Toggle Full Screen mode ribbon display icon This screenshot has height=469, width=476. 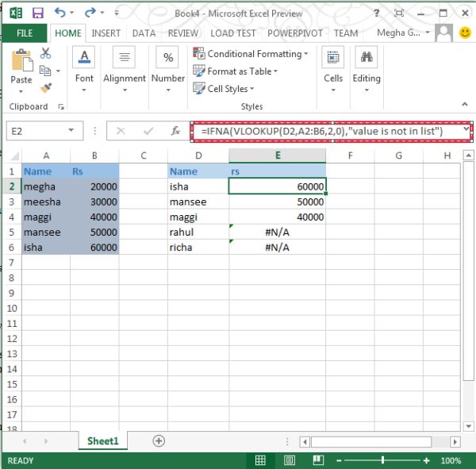pyautogui.click(x=399, y=13)
